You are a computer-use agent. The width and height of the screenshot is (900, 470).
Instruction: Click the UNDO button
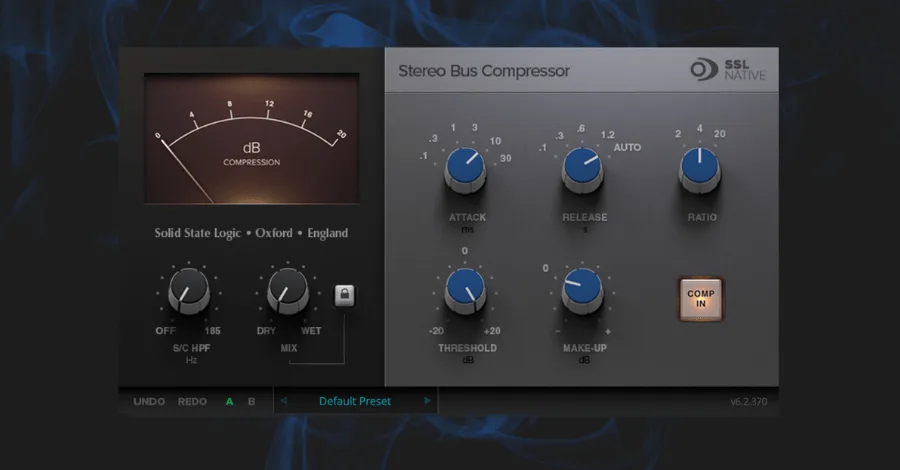149,402
